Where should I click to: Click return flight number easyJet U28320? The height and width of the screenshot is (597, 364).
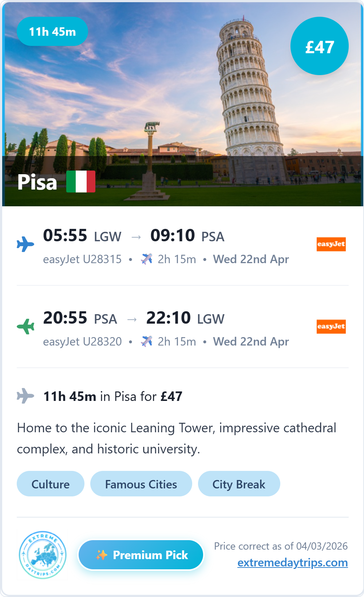pos(82,342)
